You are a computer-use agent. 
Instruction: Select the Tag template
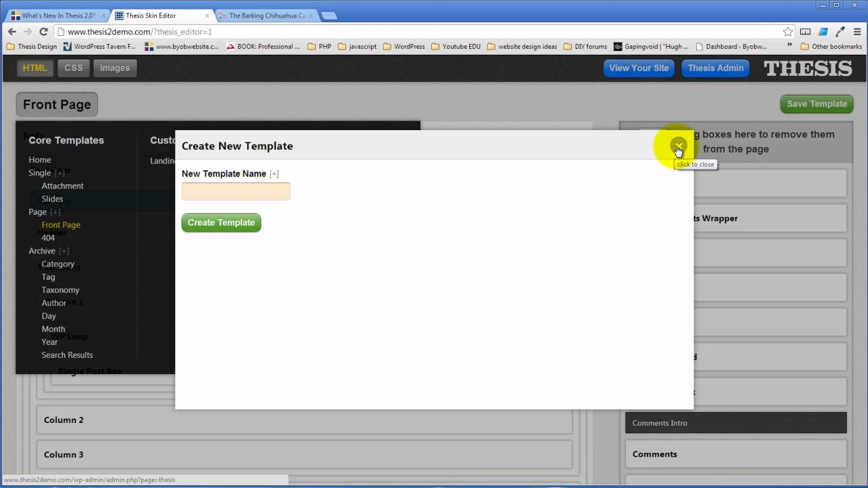tap(48, 277)
